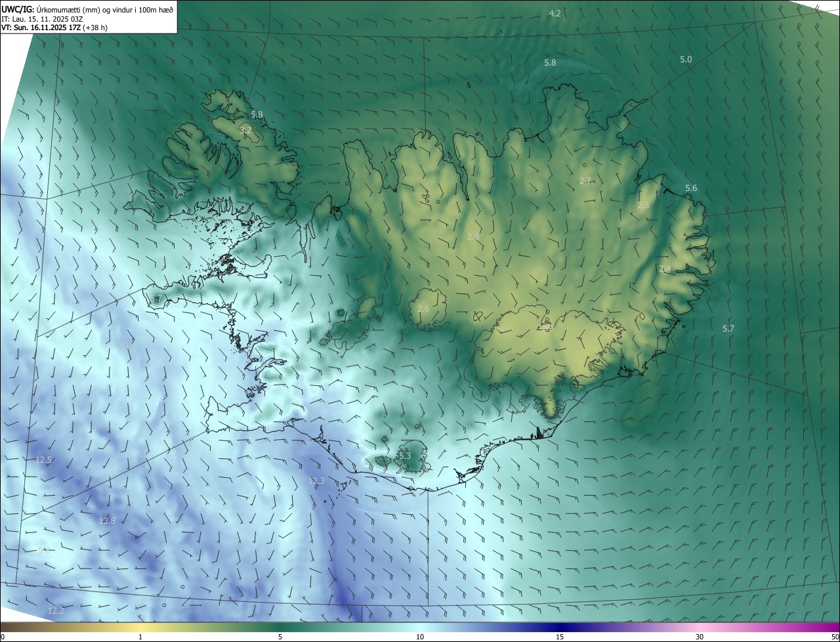
Task: Click the 2.8 value label in central Iceland
Action: [x=473, y=236]
